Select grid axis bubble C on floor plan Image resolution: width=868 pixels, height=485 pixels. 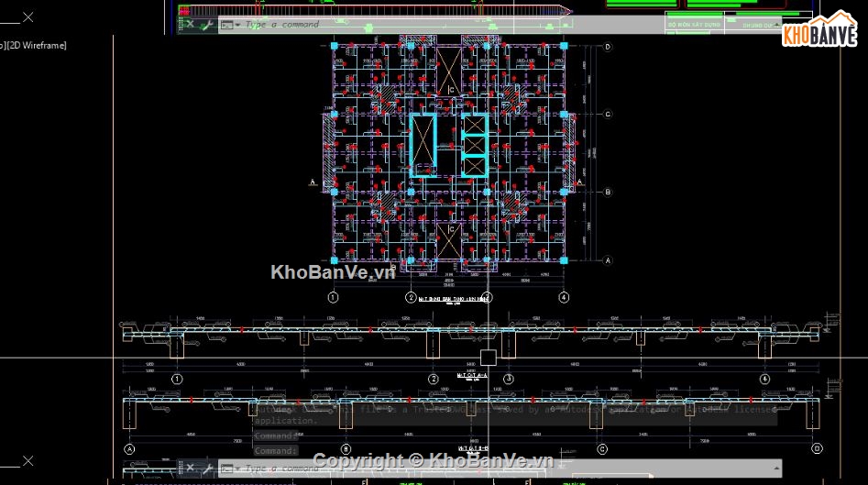click(608, 115)
